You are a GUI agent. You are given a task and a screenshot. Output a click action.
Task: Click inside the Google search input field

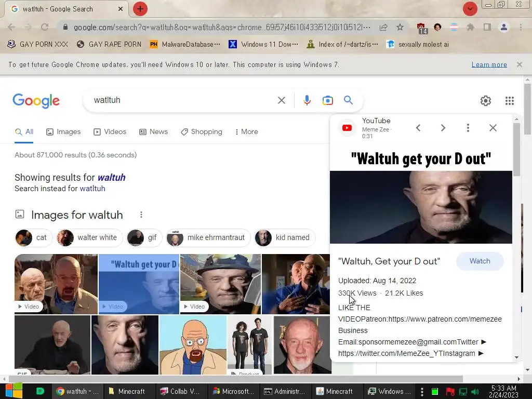pos(183,100)
